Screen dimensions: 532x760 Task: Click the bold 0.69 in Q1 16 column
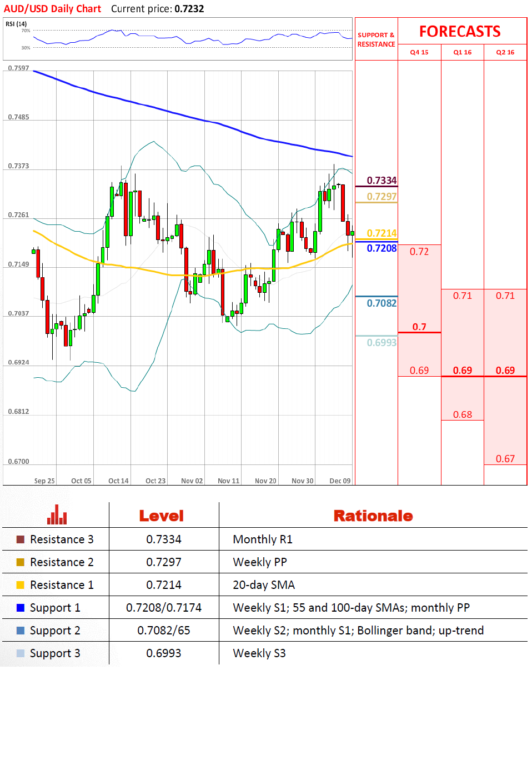click(x=463, y=371)
